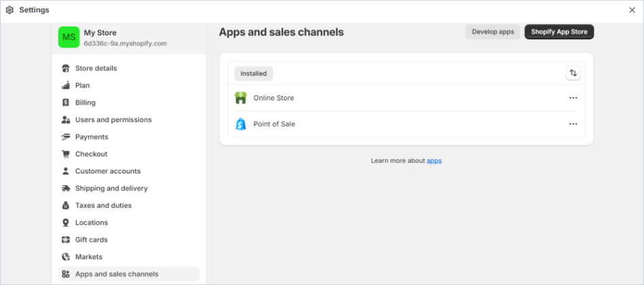Image resolution: width=644 pixels, height=285 pixels.
Task: Open the Shopify App Store button
Action: click(x=559, y=32)
